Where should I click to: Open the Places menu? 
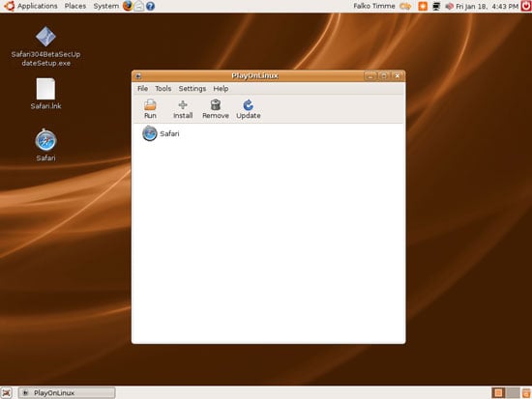tap(75, 6)
